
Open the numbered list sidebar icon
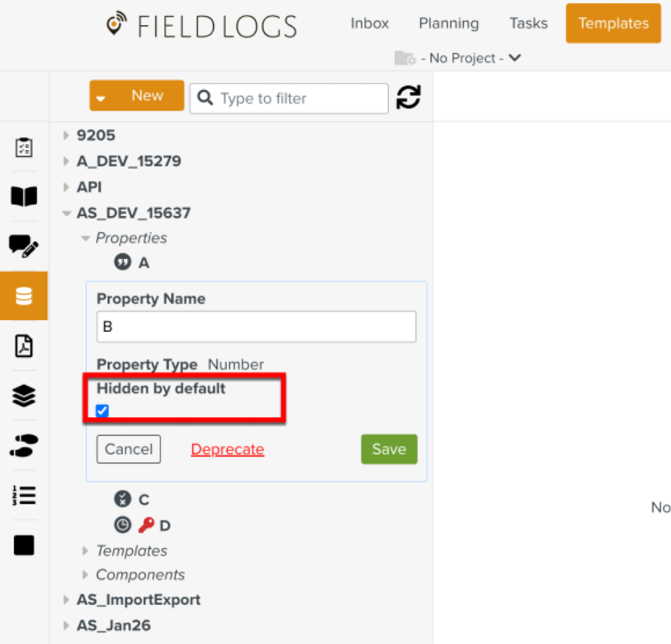click(24, 496)
